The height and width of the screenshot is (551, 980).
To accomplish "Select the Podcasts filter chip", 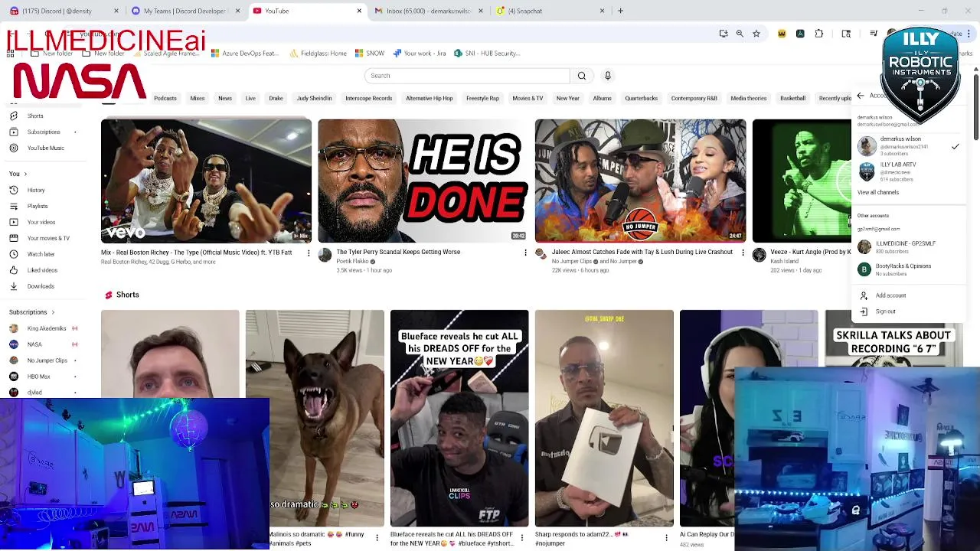I will [165, 98].
